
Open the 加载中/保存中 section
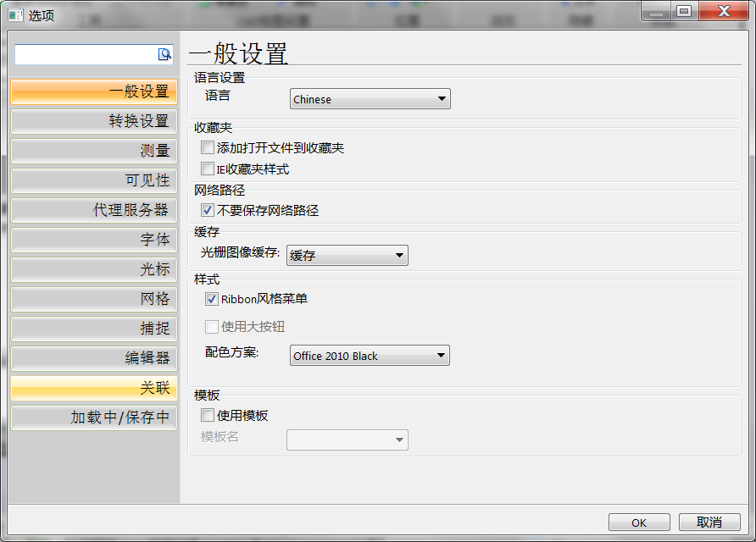(94, 418)
